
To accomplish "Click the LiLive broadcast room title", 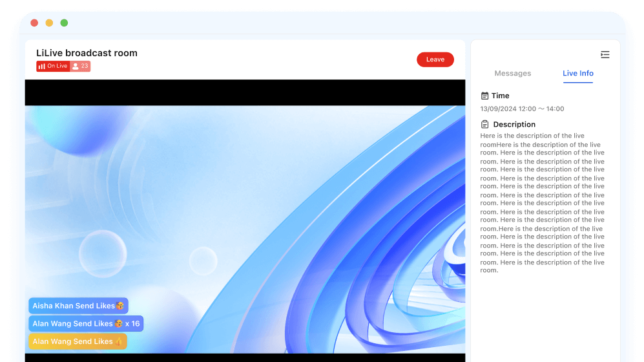I will tap(87, 53).
